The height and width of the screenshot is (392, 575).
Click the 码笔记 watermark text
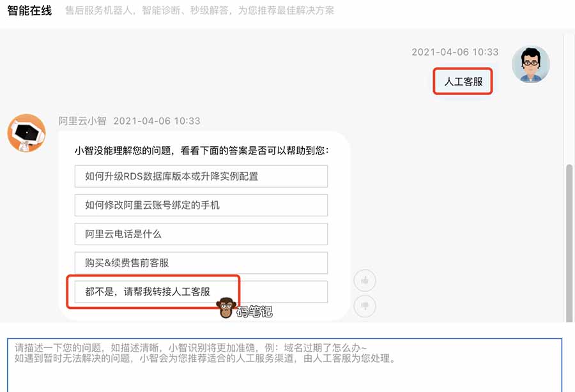(254, 312)
